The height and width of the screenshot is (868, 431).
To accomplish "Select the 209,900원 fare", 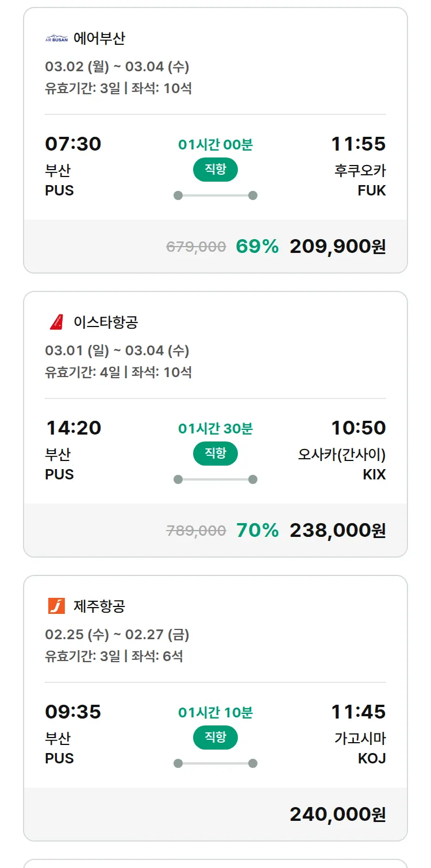I will click(337, 247).
